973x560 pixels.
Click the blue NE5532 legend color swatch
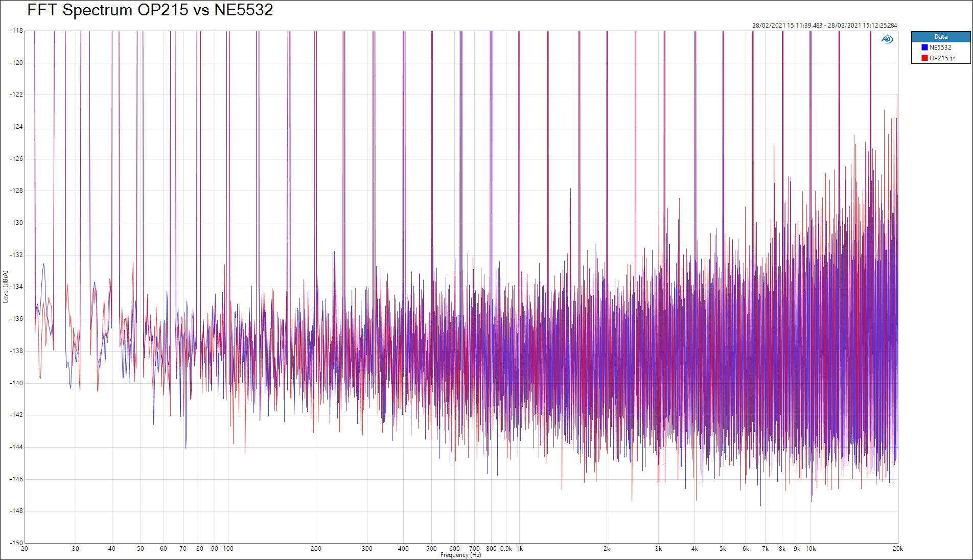point(924,48)
